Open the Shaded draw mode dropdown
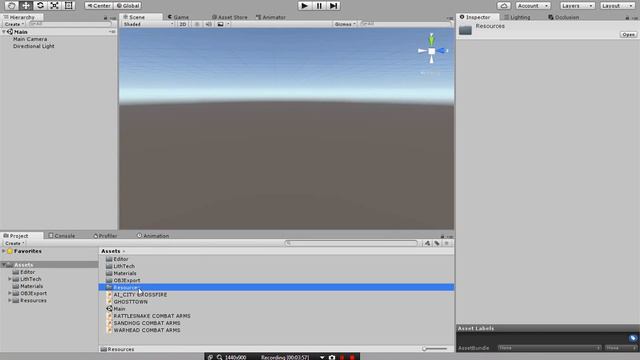This screenshot has height=360, width=640. pos(148,24)
